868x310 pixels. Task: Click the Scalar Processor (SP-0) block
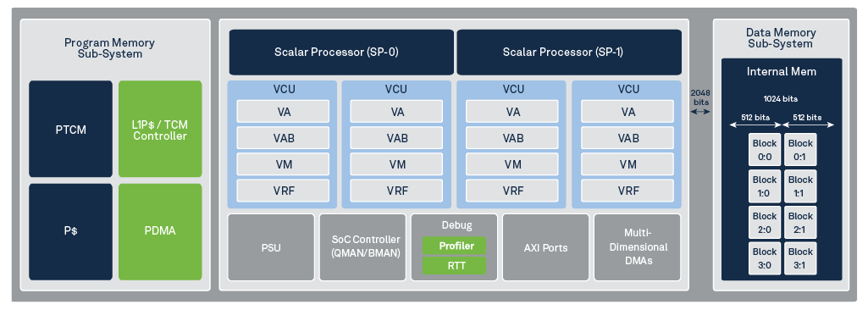[341, 52]
